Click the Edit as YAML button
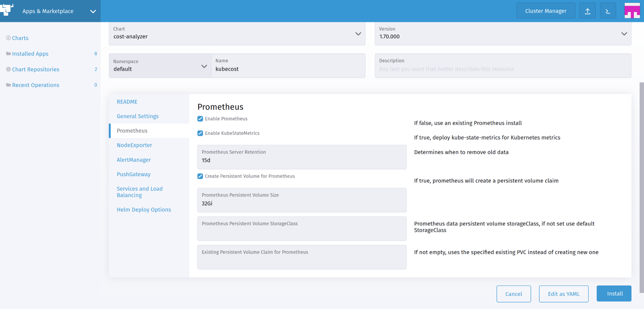 pos(563,294)
